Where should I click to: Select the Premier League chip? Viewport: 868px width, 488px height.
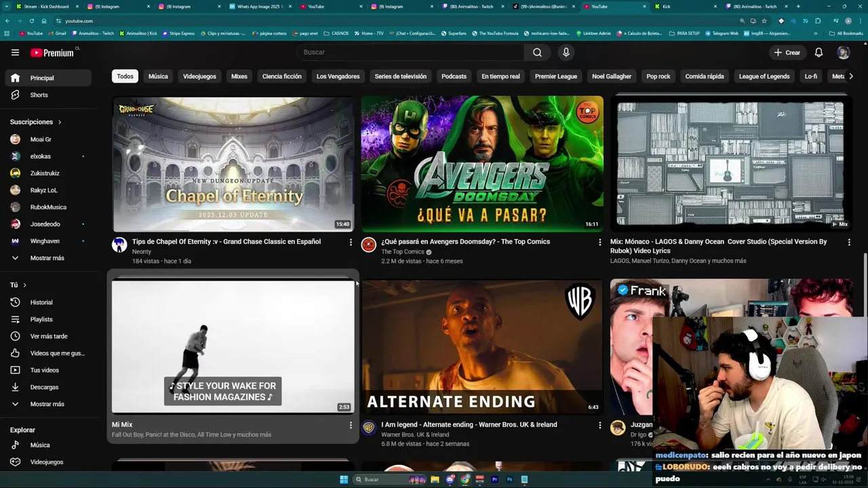tap(556, 77)
